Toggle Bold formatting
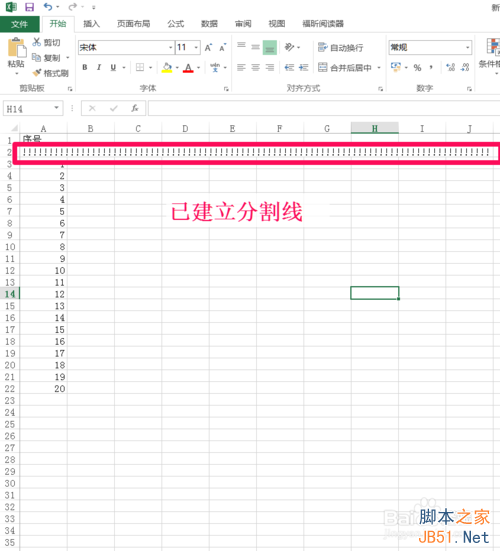This screenshot has height=551, width=500. pos(85,67)
